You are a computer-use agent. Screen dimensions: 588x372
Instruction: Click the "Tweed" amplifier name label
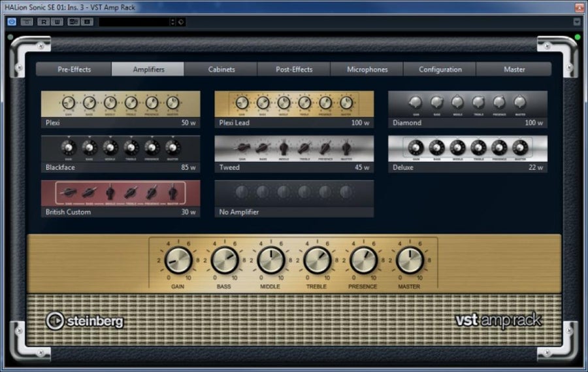tap(229, 167)
